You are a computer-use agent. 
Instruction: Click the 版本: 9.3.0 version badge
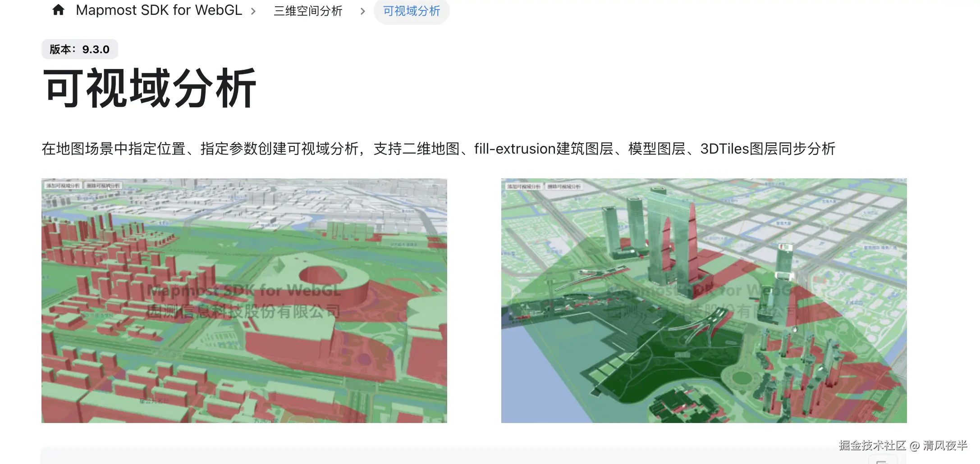point(80,49)
